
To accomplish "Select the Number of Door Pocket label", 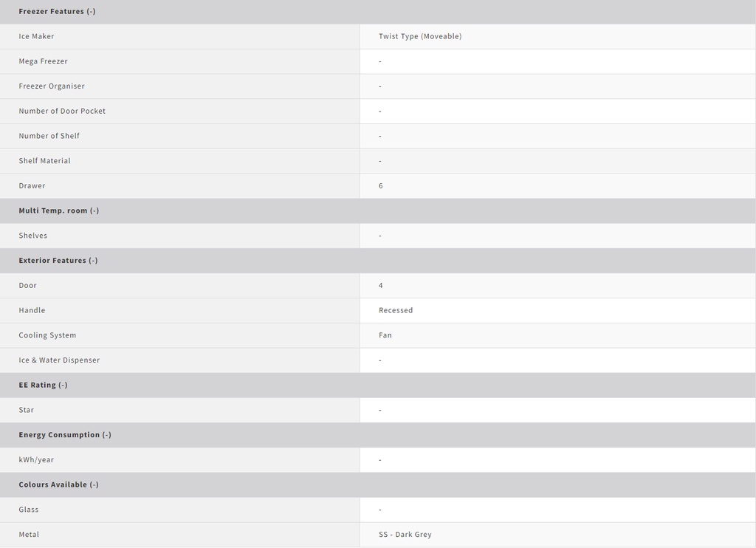I will pos(62,111).
